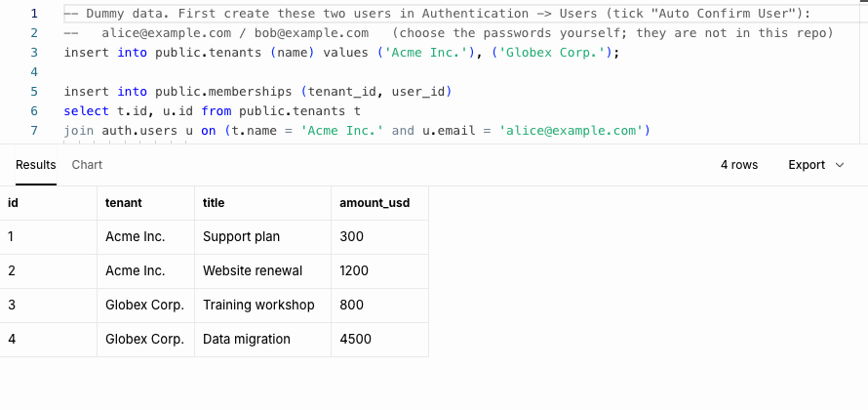This screenshot has width=868, height=410.
Task: Select Acme Inc. cell in Support plan row
Action: (x=145, y=237)
